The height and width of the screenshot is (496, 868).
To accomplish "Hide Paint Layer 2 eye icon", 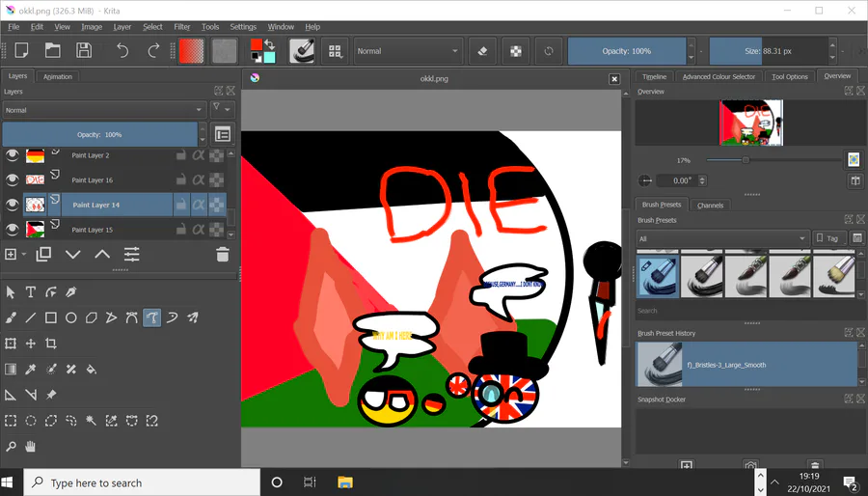I will tap(13, 155).
